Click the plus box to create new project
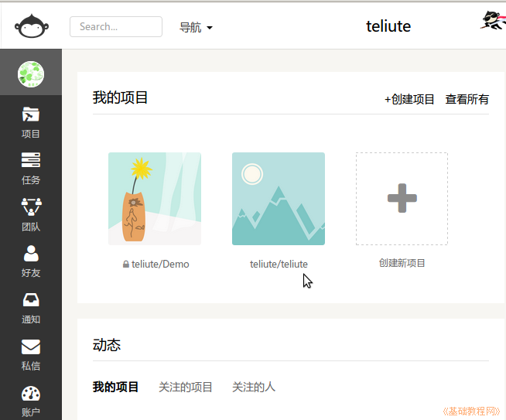The image size is (506, 420). [402, 199]
